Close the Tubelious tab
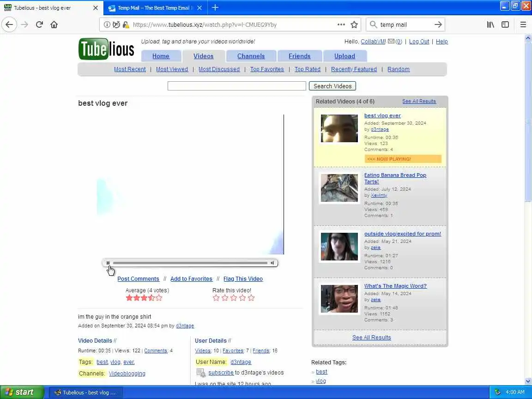 [95, 8]
